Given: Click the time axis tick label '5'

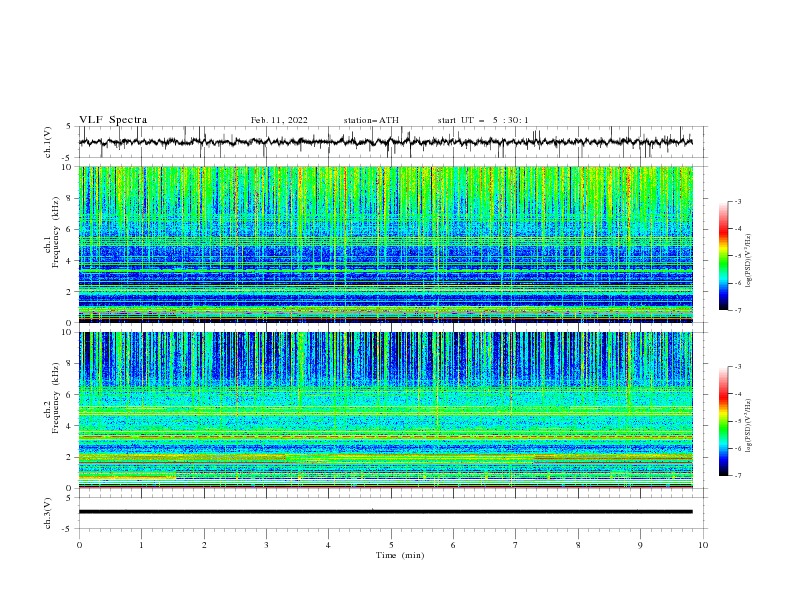Looking at the screenshot, I should click(x=391, y=545).
